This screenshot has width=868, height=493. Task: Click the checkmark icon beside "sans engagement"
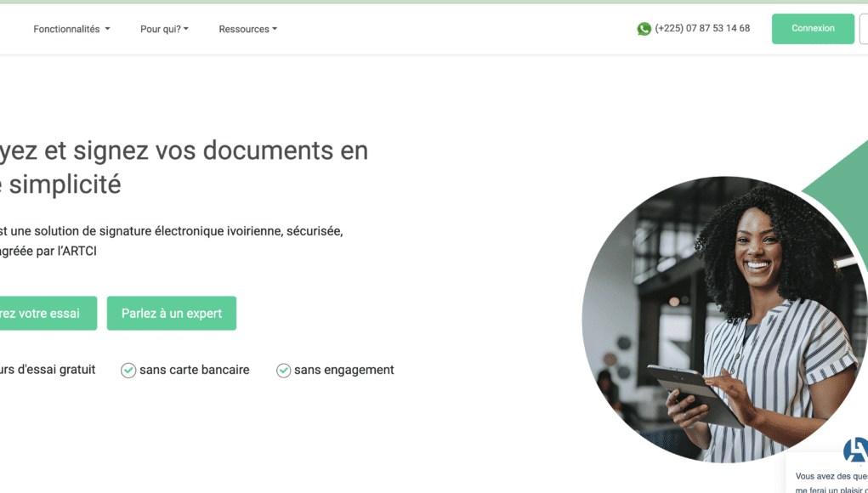pos(283,370)
